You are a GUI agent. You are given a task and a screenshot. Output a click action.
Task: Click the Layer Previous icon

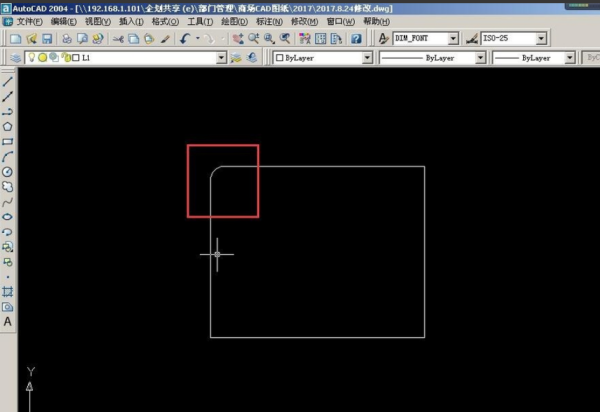[x=252, y=58]
